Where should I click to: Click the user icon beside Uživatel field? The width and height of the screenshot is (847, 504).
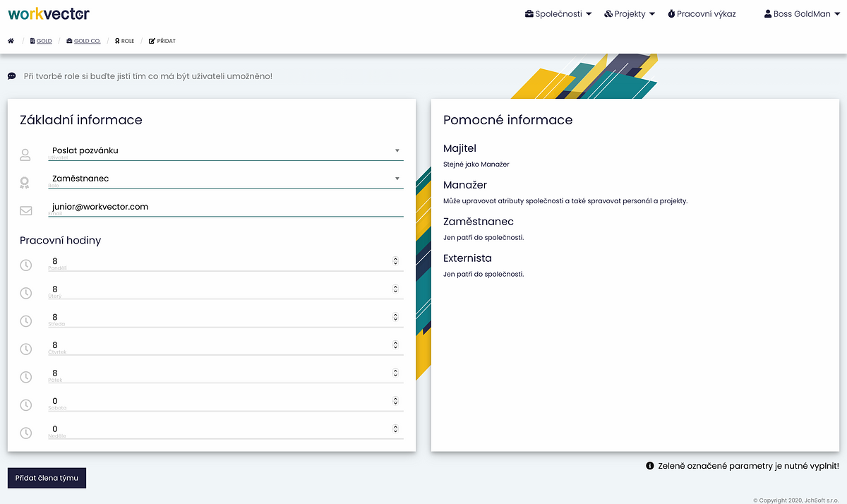[25, 155]
